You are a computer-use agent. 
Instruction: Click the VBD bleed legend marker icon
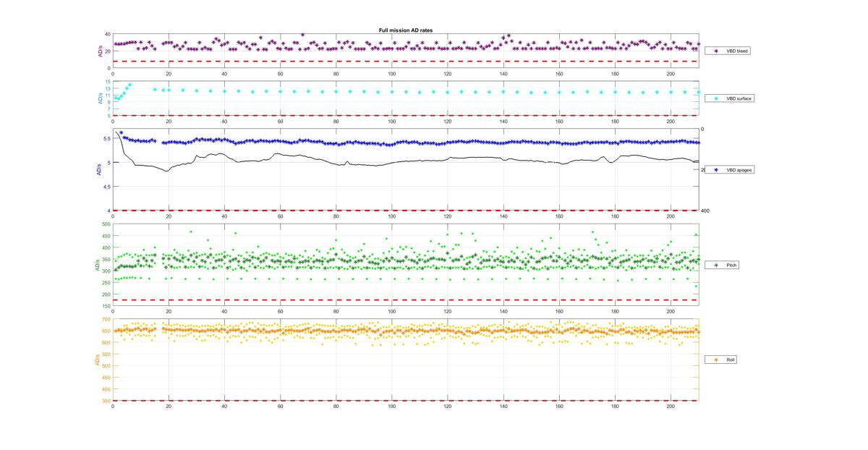[716, 51]
